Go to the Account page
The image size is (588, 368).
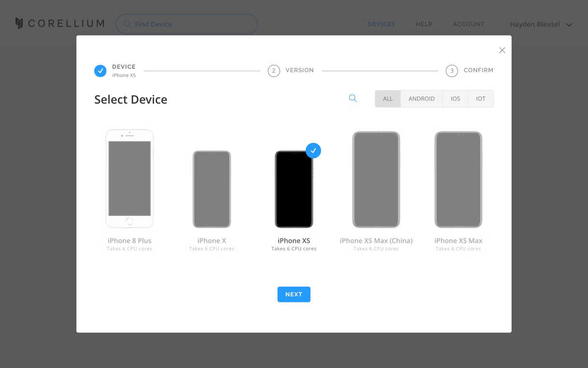(x=468, y=24)
